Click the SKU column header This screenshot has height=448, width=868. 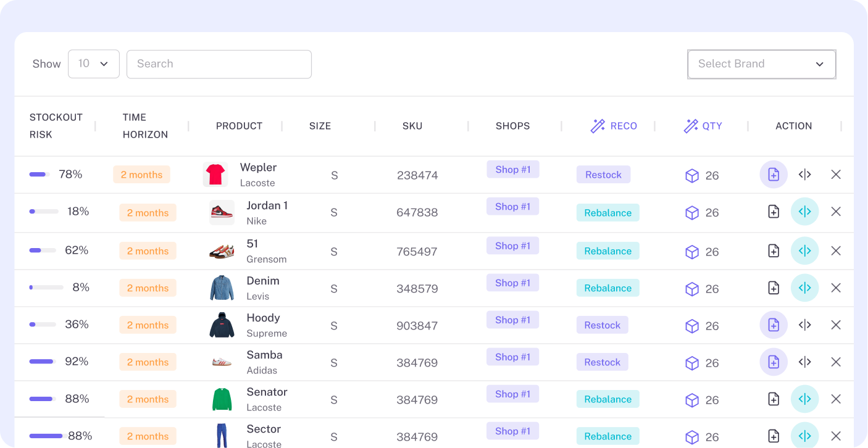pos(412,126)
